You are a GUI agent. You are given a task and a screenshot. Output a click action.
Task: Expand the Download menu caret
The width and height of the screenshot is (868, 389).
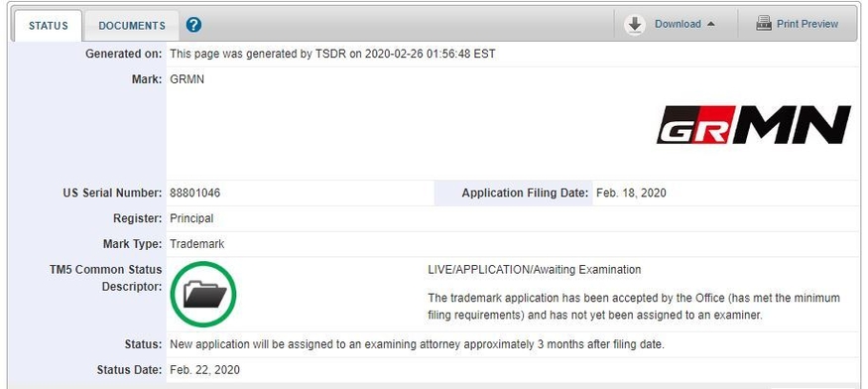pyautogui.click(x=711, y=25)
